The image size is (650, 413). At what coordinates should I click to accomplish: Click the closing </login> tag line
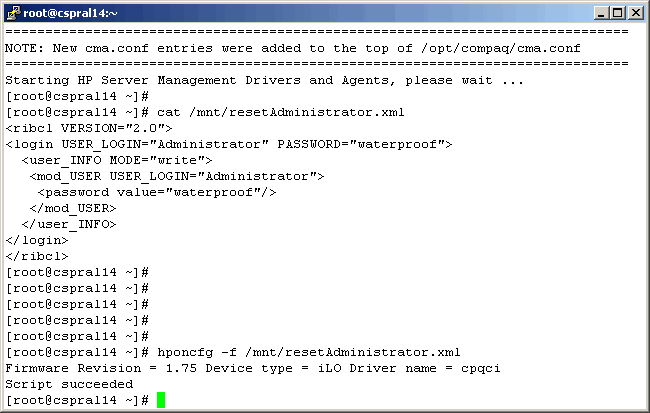tap(37, 240)
